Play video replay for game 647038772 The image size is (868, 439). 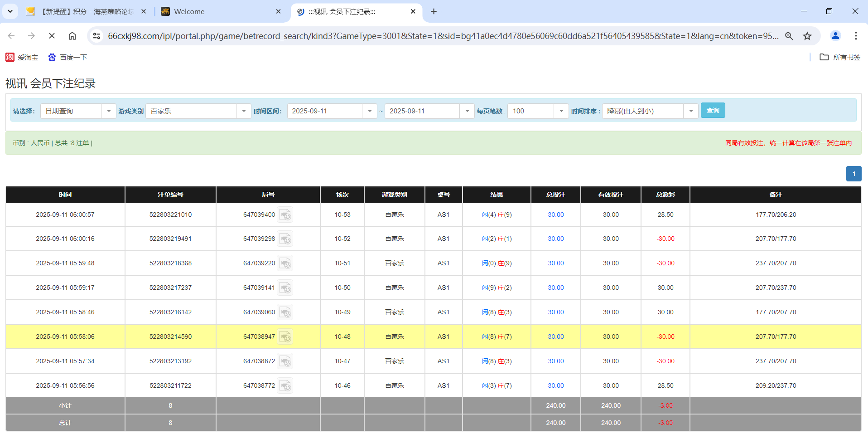click(x=285, y=385)
